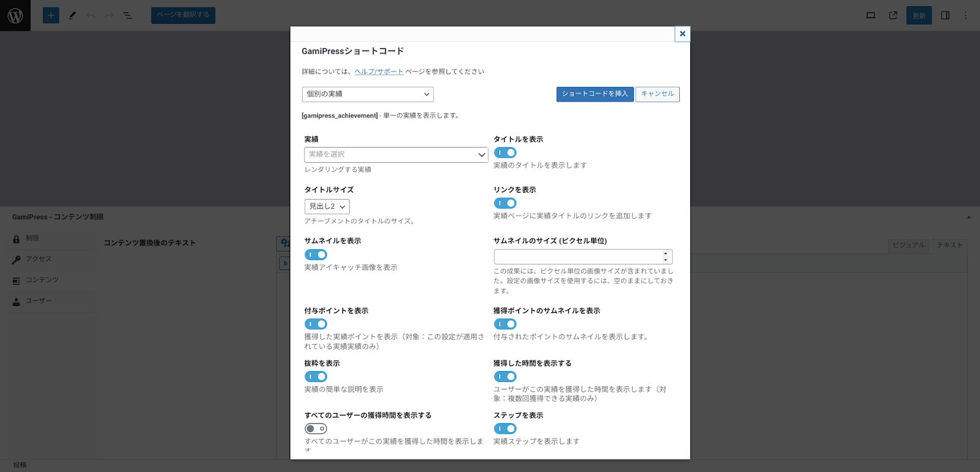
Task: Open the document overview list icon
Action: tap(127, 15)
